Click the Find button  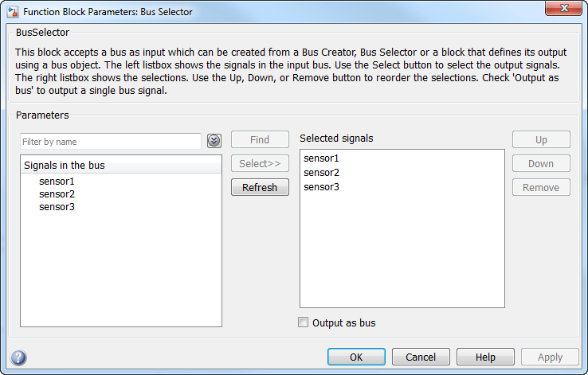click(260, 139)
